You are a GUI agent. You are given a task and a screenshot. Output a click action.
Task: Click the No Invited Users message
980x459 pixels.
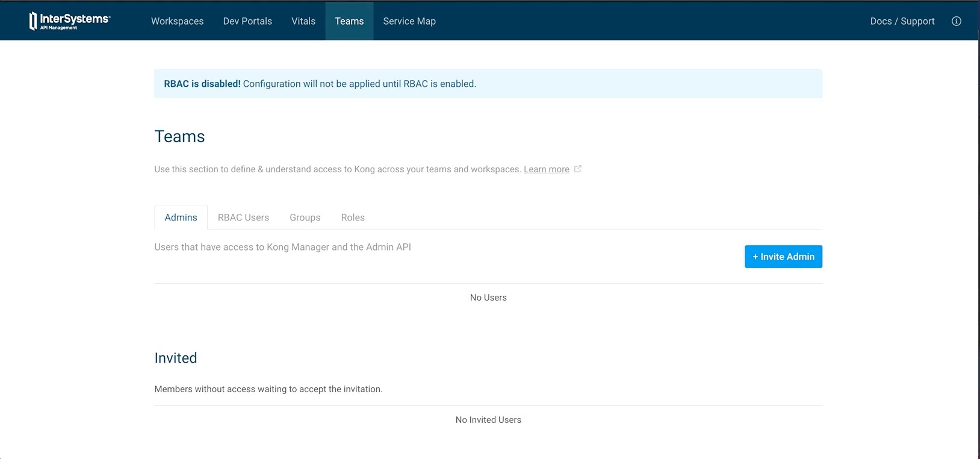(488, 420)
